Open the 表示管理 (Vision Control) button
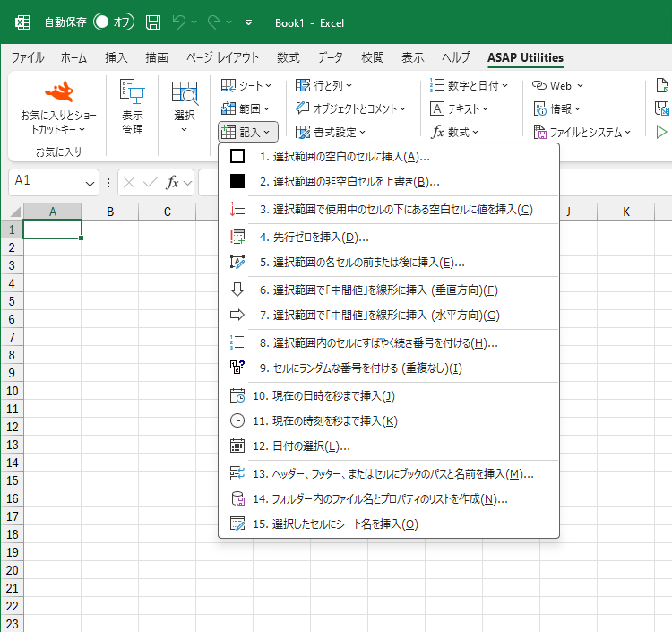Screen dimensions: 672x632 pos(133,108)
